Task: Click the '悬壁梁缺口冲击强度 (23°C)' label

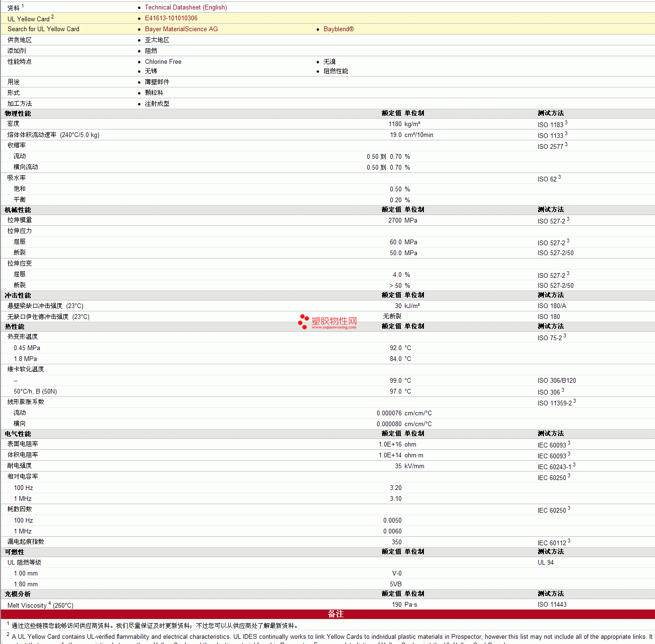Action: 45,306
